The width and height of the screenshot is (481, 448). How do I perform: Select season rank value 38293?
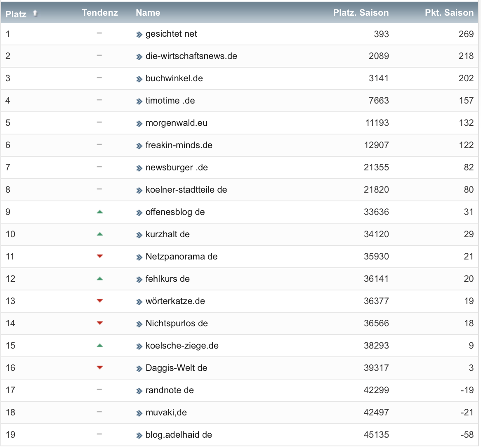coord(376,346)
